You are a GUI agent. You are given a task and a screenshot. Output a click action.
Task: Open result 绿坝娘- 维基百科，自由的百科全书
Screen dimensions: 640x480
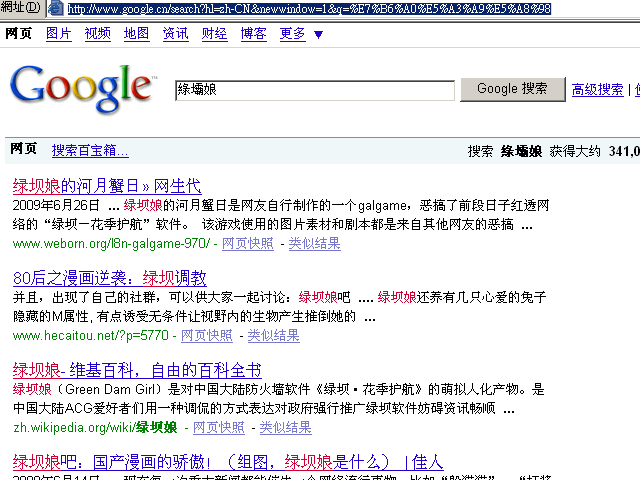tap(137, 371)
